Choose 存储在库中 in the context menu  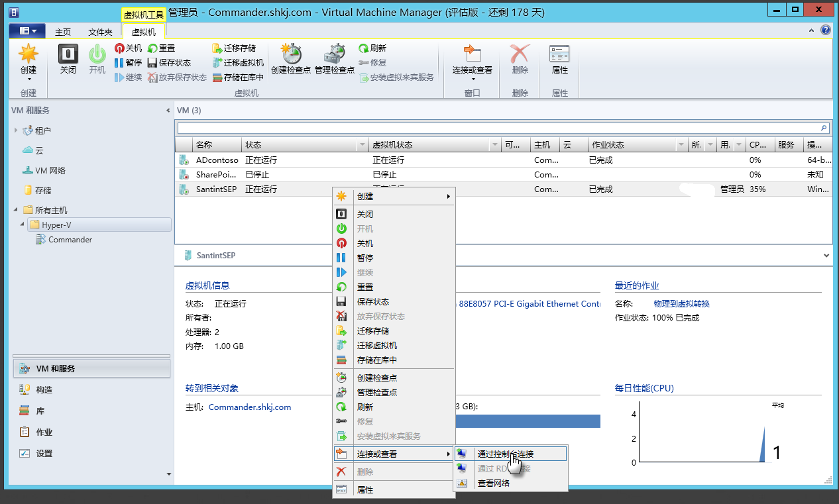pos(394,360)
